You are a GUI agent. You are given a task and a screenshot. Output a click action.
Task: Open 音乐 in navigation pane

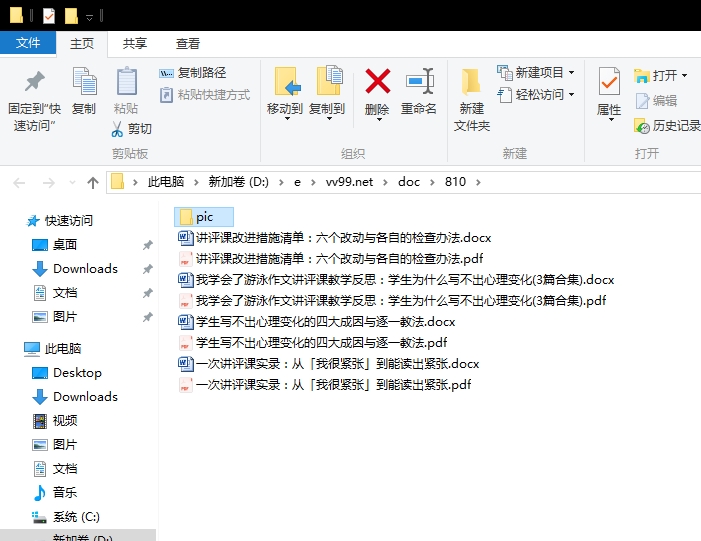[x=55, y=493]
